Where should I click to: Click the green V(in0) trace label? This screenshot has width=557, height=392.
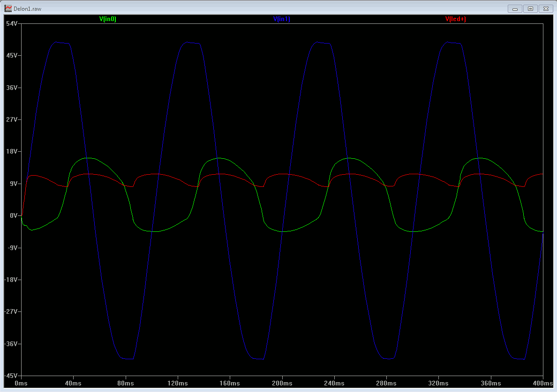pos(107,19)
